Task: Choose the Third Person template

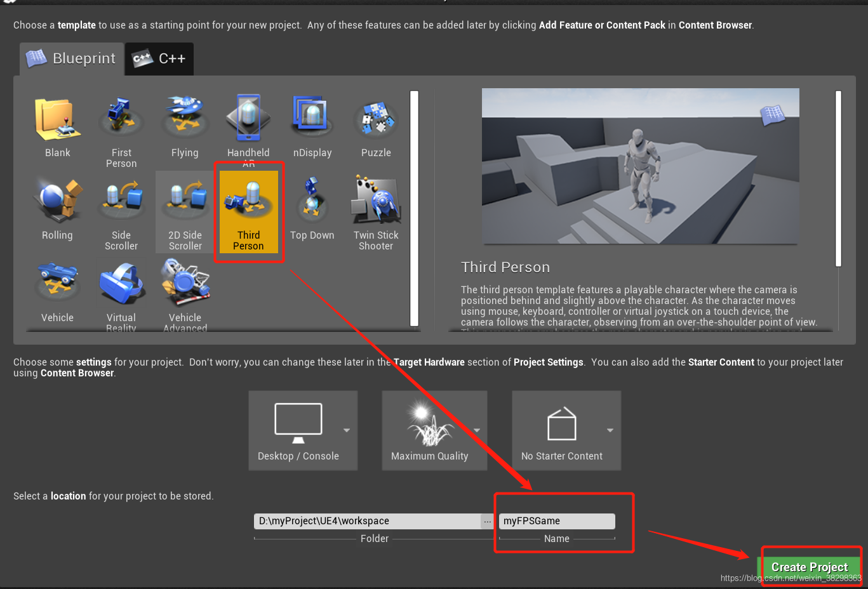Action: (x=248, y=213)
